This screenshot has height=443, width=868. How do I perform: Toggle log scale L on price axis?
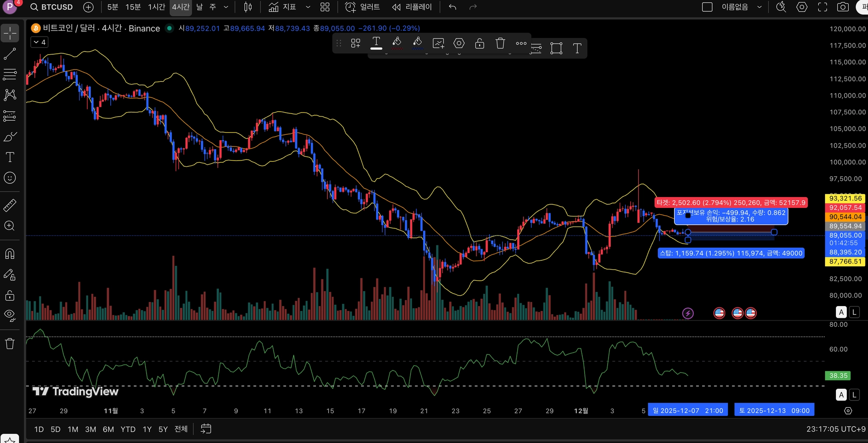854,312
